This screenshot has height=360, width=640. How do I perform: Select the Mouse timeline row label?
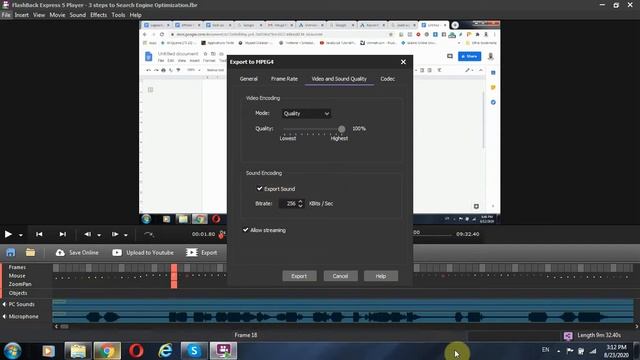17,276
